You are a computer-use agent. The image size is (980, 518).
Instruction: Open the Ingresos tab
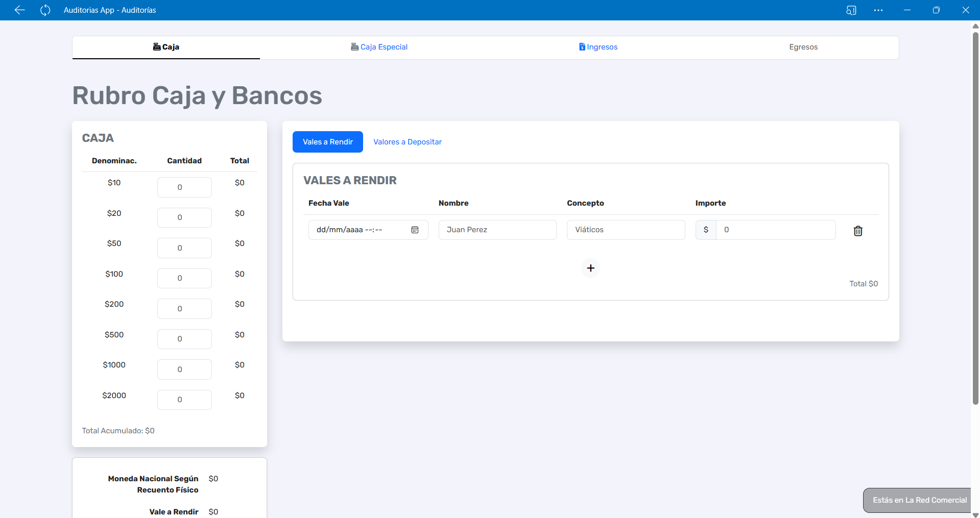[598, 47]
